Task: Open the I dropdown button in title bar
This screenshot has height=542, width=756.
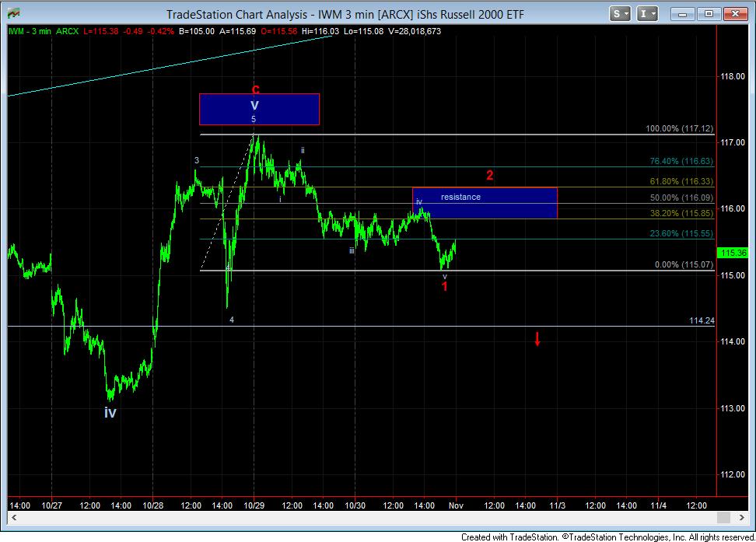Action: pyautogui.click(x=647, y=14)
